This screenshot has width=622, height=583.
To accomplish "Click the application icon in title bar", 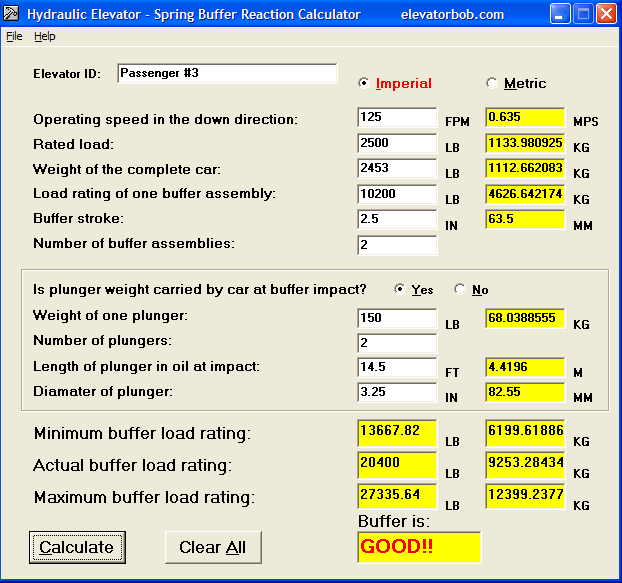I will pyautogui.click(x=11, y=13).
